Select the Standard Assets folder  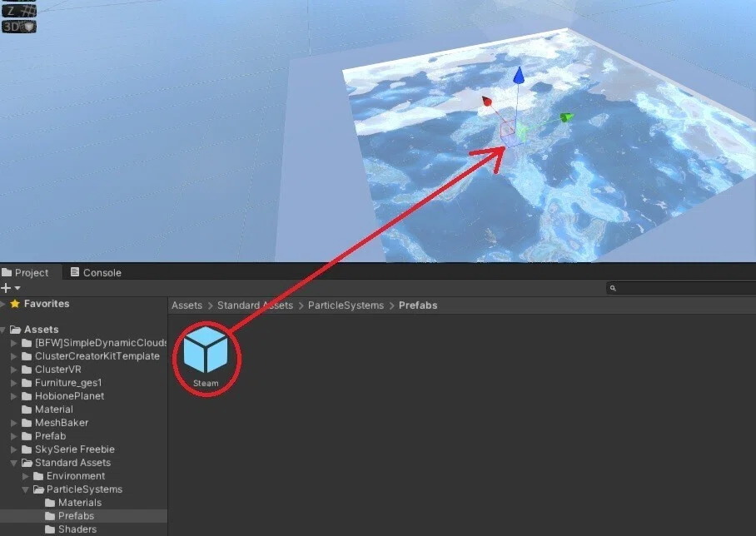click(67, 463)
